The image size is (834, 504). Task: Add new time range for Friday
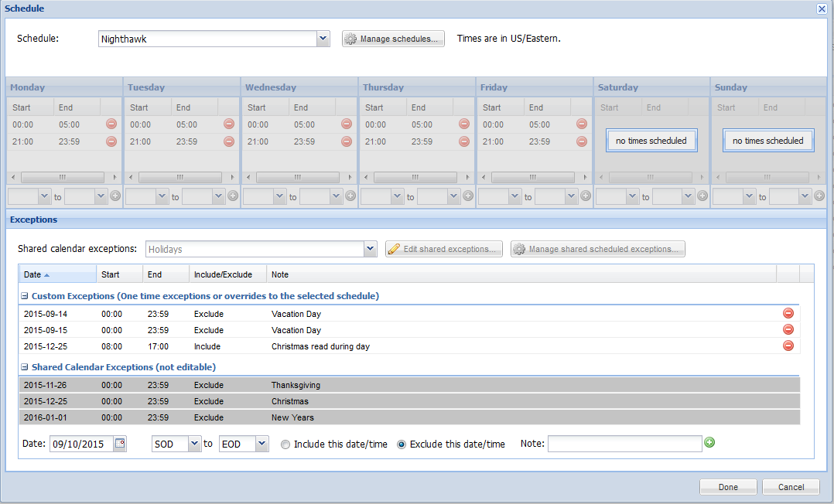[585, 196]
